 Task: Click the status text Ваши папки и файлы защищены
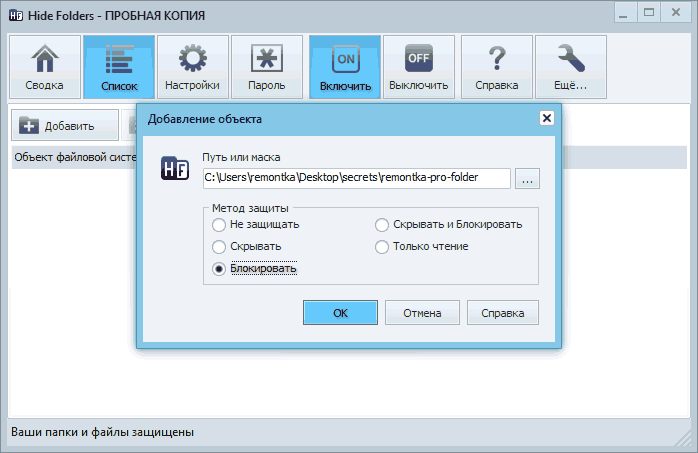(102, 432)
